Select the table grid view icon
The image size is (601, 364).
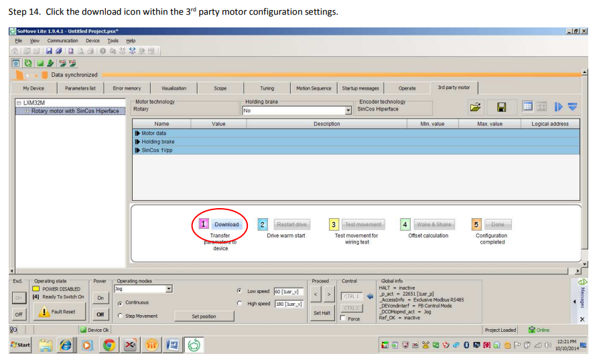coord(527,106)
